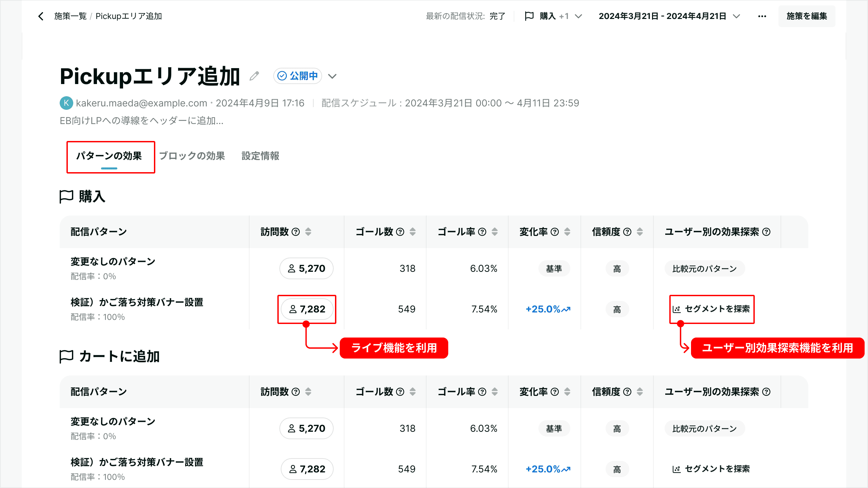Sort 購入 table by 訪問数 arrows
868x488 pixels.
(x=308, y=232)
